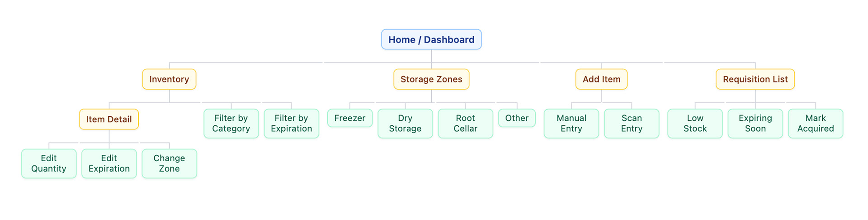Open the Add Item node

click(601, 79)
